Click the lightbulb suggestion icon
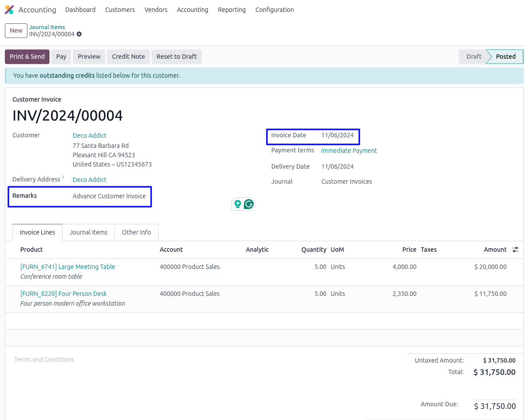This screenshot has width=525, height=420. pyautogui.click(x=238, y=204)
